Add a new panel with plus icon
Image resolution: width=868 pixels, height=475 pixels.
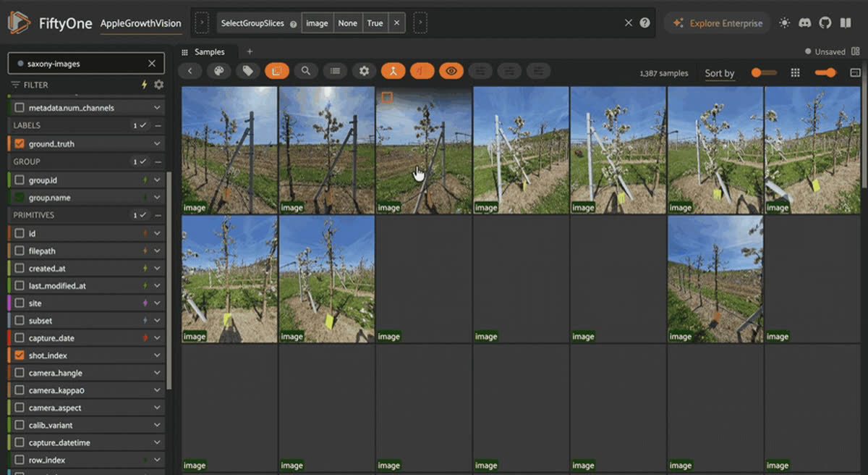point(250,52)
